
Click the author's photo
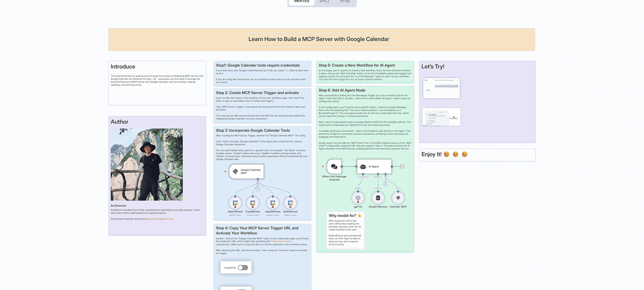[x=147, y=165]
